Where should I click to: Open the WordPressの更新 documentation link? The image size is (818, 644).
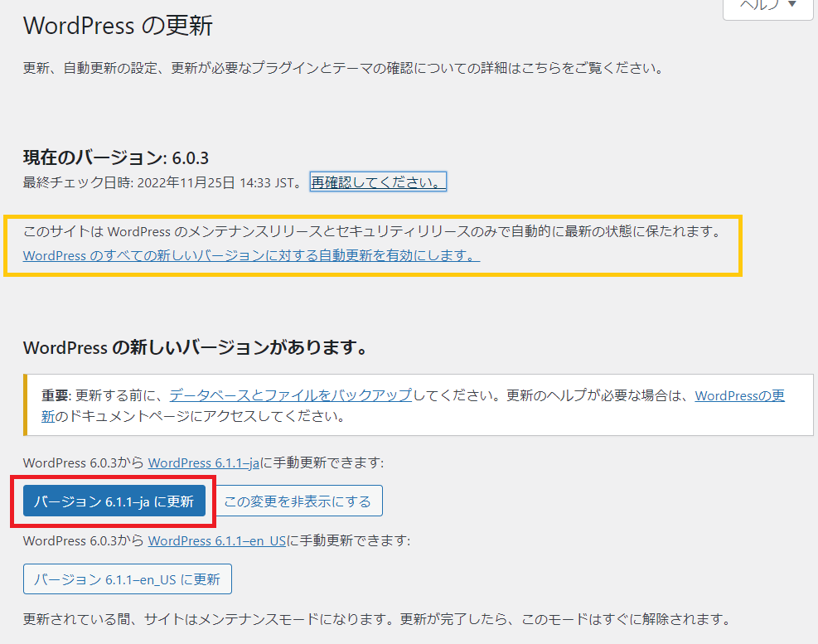click(739, 395)
